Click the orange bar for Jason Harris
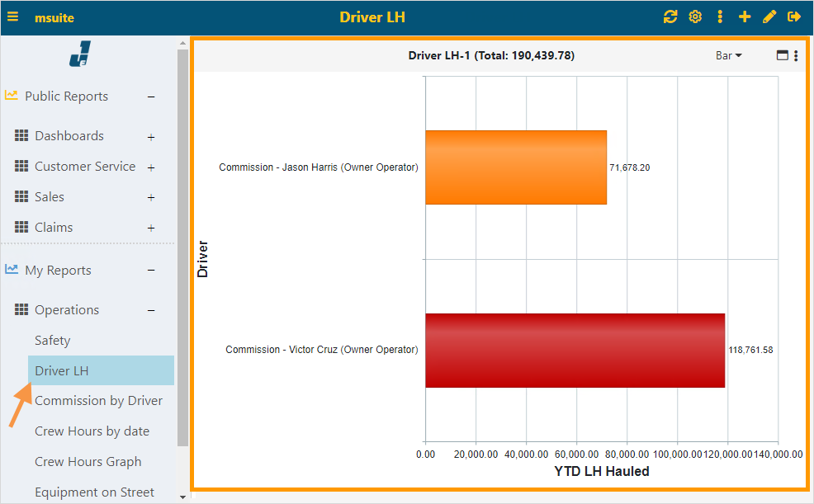Viewport: 814px width, 504px height. pyautogui.click(x=515, y=167)
